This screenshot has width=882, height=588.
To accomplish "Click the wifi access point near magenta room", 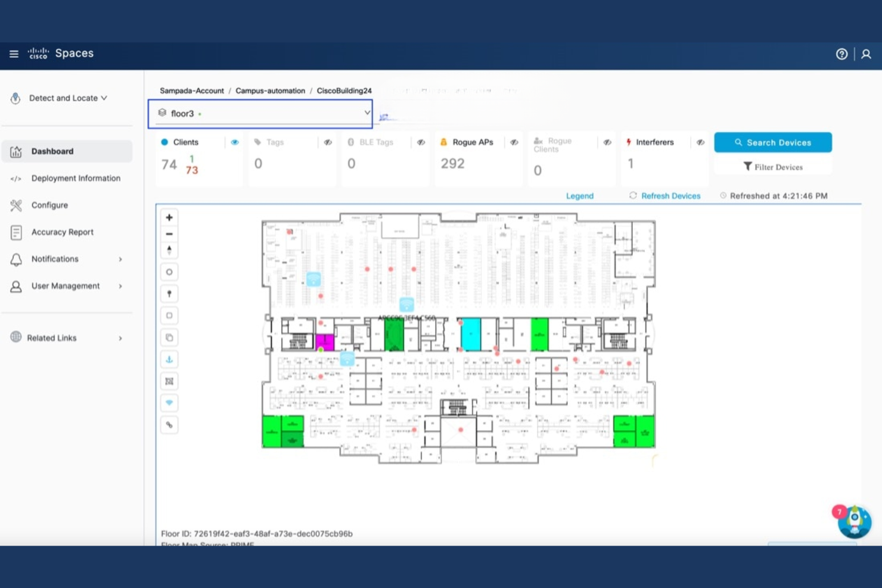I will [347, 359].
